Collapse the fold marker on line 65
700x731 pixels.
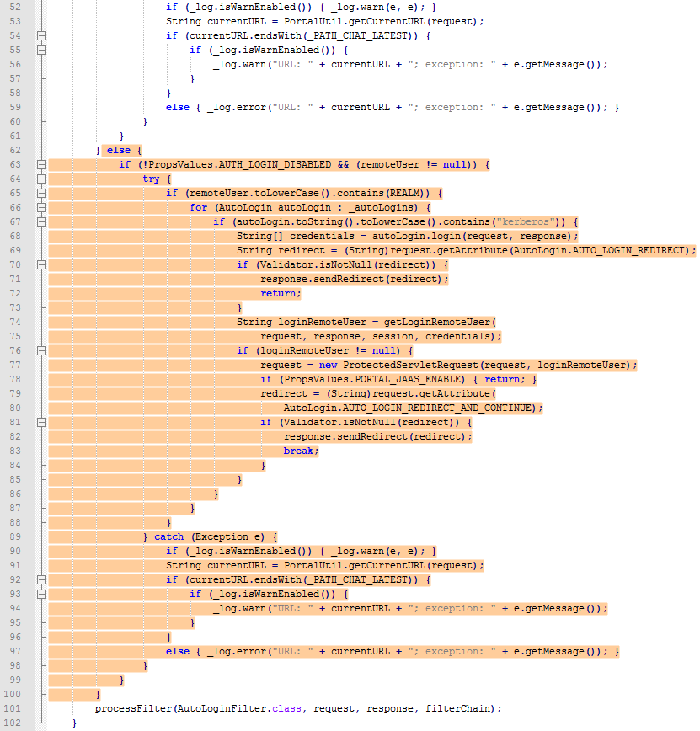point(41,193)
